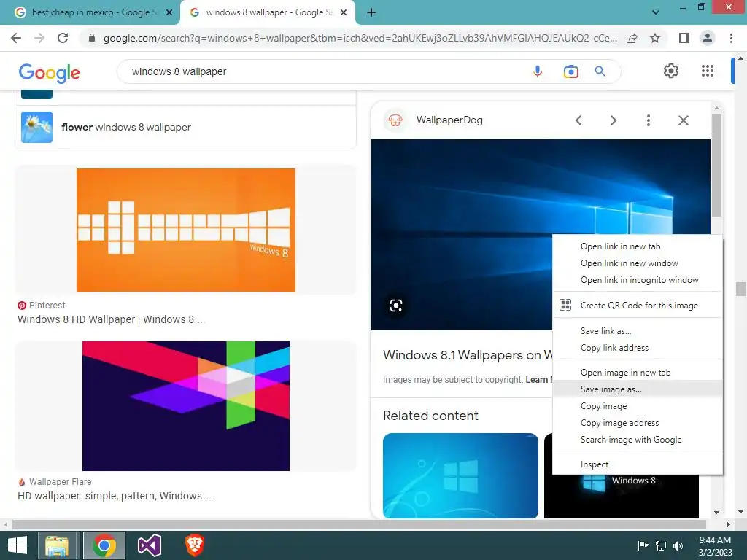
Task: Click the Chrome icon on taskbar
Action: [x=104, y=545]
